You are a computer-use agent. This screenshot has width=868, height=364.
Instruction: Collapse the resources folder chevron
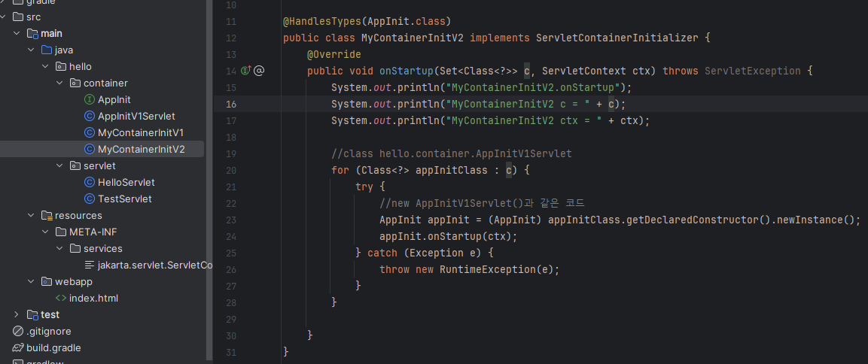pyautogui.click(x=31, y=215)
